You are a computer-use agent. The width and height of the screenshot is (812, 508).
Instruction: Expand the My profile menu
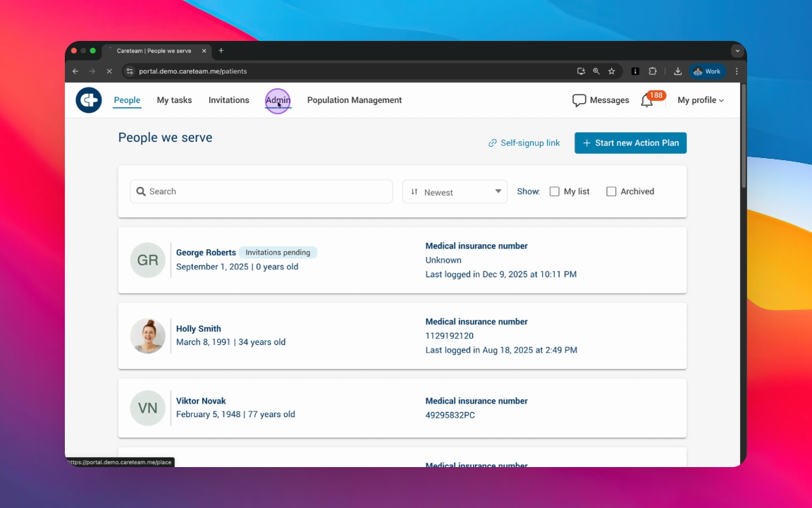click(x=701, y=100)
